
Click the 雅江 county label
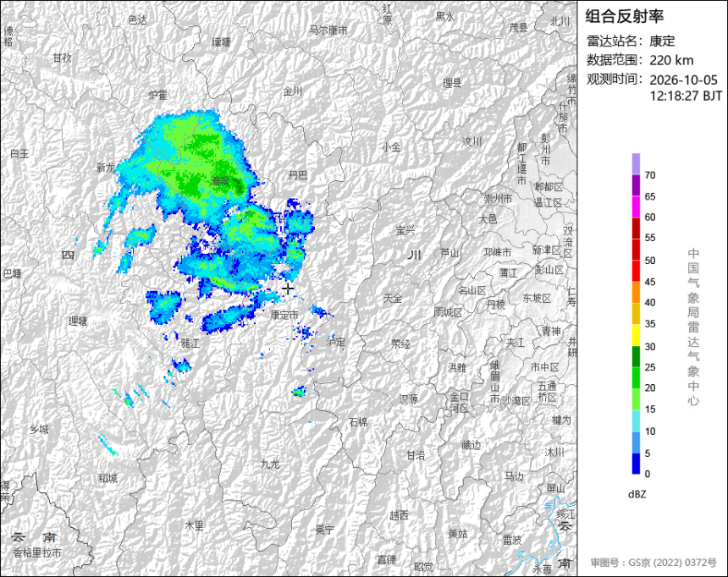pos(190,343)
